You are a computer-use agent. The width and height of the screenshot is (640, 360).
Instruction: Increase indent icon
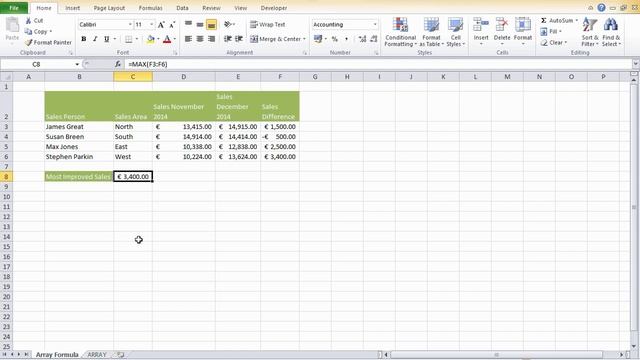tap(239, 39)
